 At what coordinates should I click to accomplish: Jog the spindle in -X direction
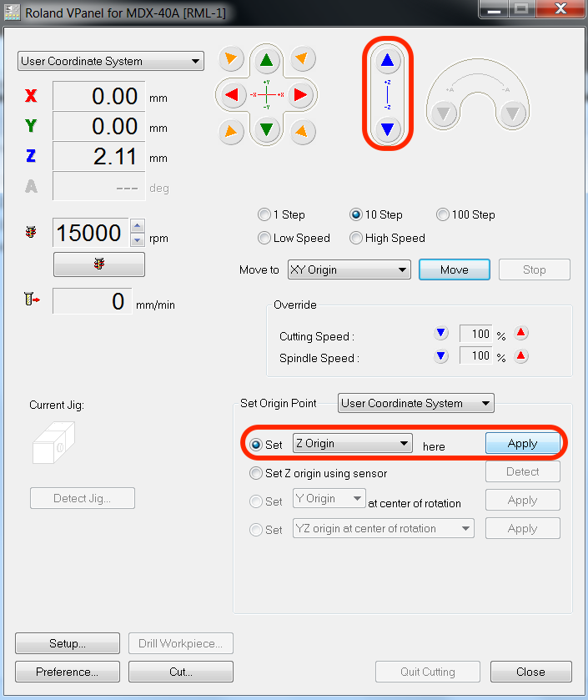tap(232, 94)
